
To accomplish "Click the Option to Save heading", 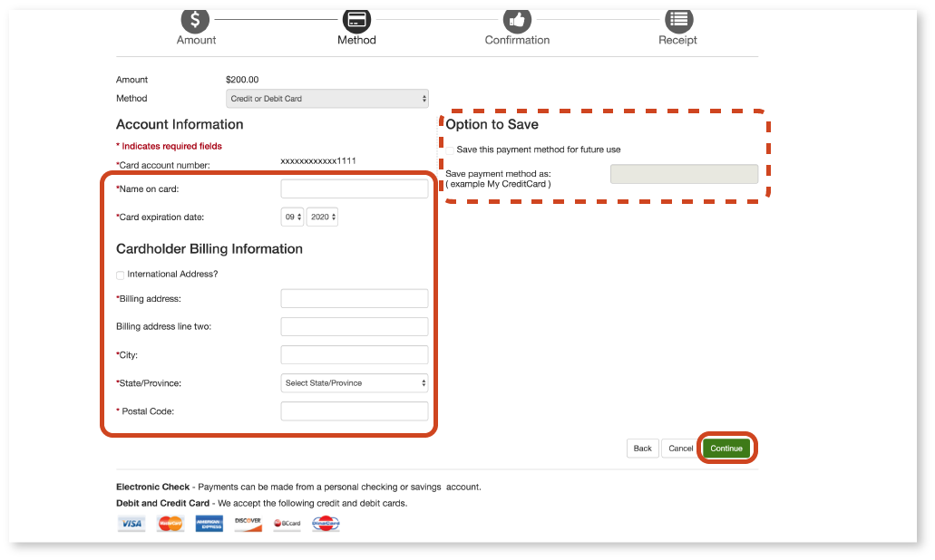I will coord(492,124).
